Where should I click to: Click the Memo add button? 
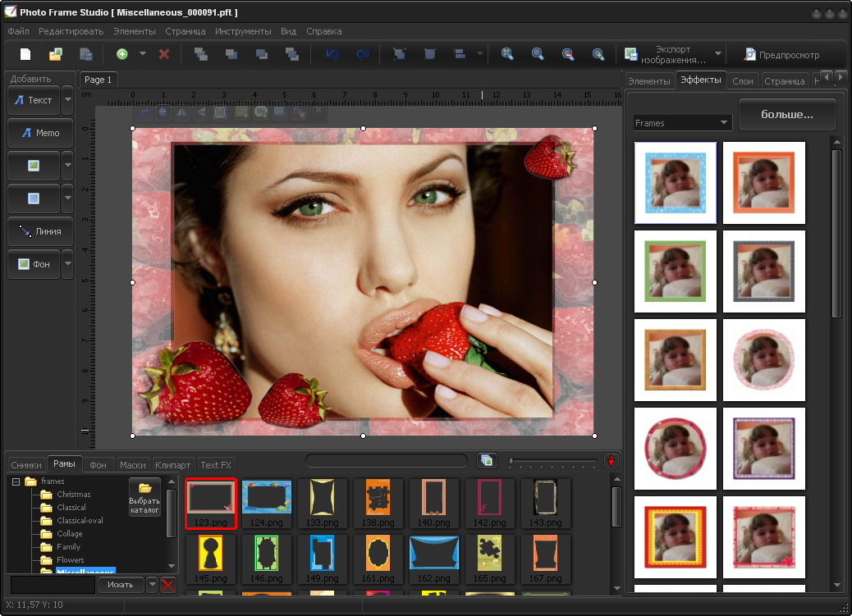(x=40, y=133)
